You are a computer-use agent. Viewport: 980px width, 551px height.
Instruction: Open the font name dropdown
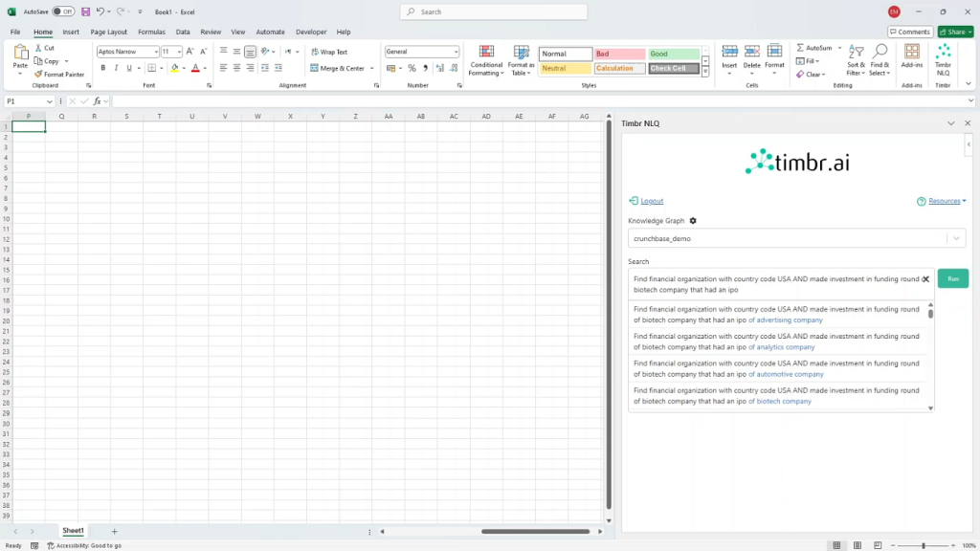[156, 52]
